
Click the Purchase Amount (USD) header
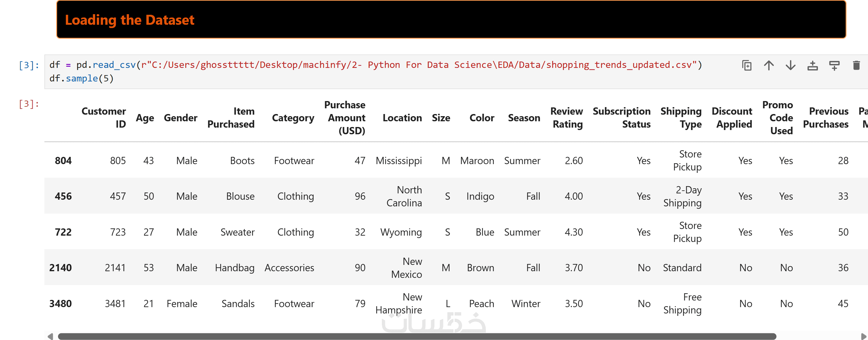point(345,117)
